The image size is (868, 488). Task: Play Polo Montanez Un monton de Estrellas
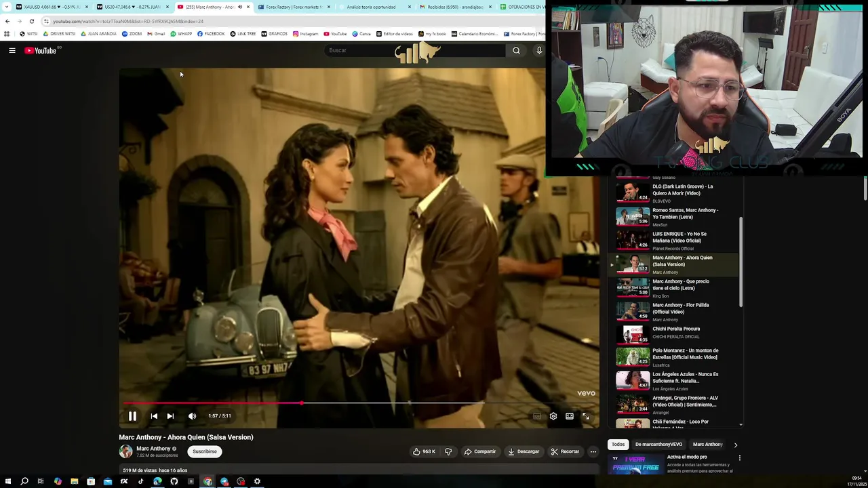[x=674, y=357]
